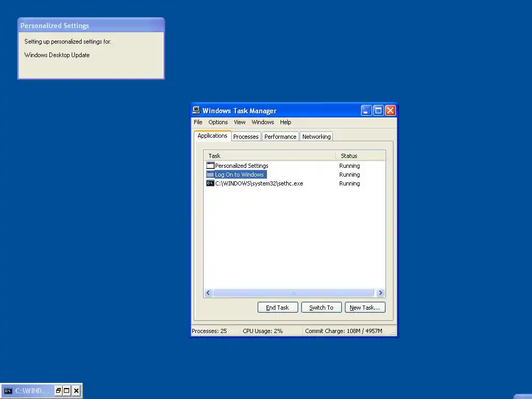Close the Windows Task Manager window
This screenshot has width=532, height=399.
[390, 110]
